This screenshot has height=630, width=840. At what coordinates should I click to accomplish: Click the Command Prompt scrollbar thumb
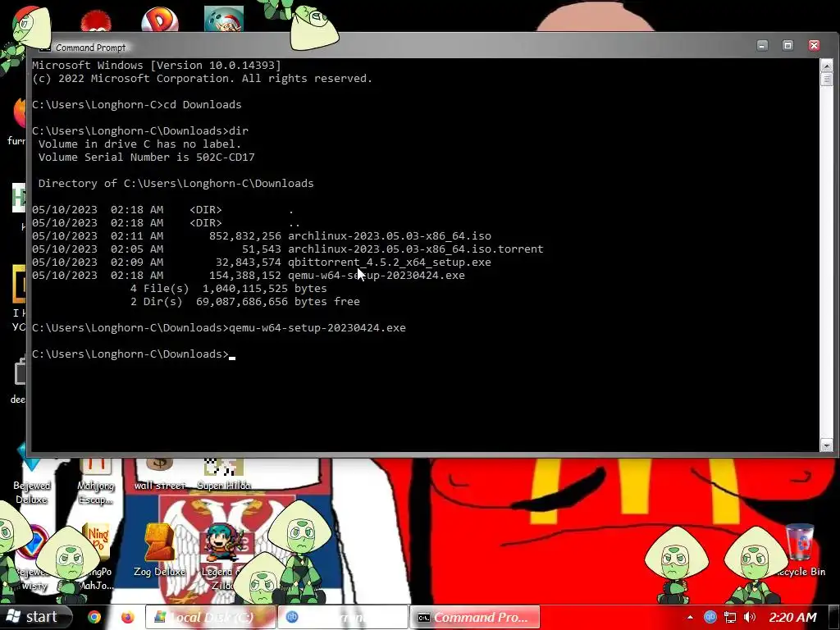pyautogui.click(x=826, y=80)
